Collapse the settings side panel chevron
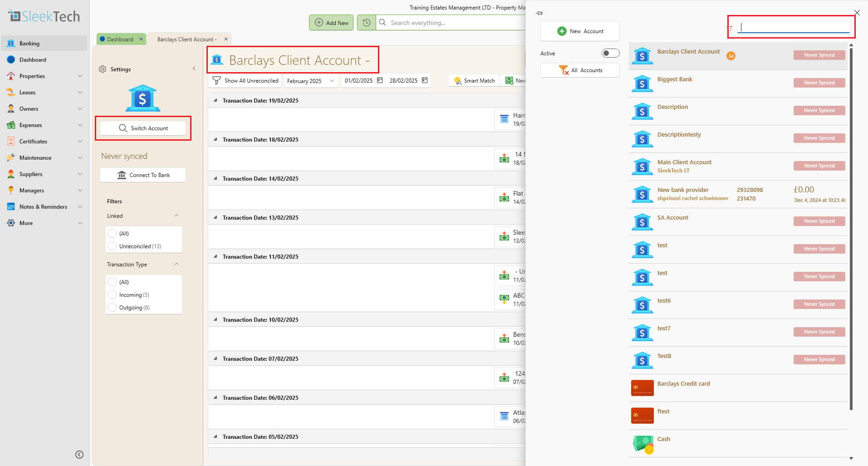 point(194,69)
